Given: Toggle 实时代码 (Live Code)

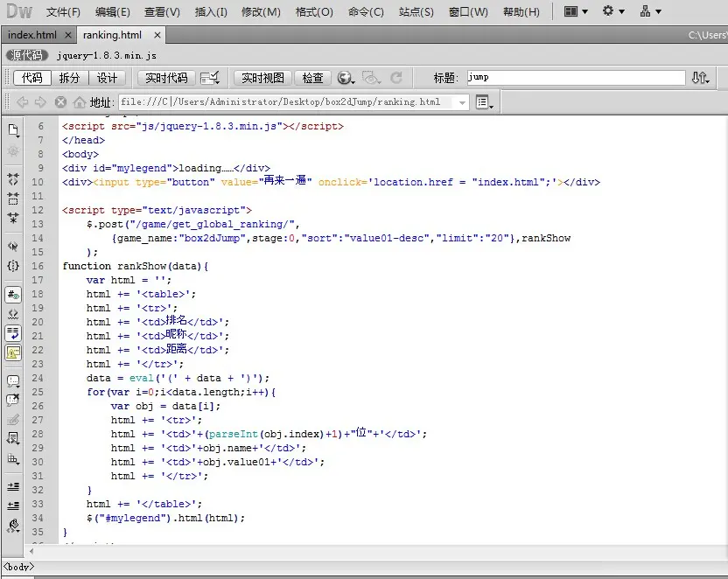Looking at the screenshot, I should coord(166,78).
